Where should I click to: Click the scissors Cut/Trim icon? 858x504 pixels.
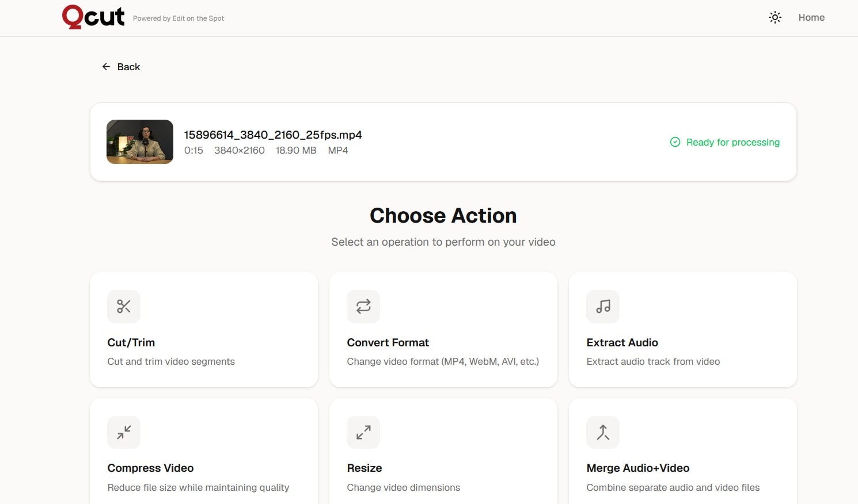[124, 306]
